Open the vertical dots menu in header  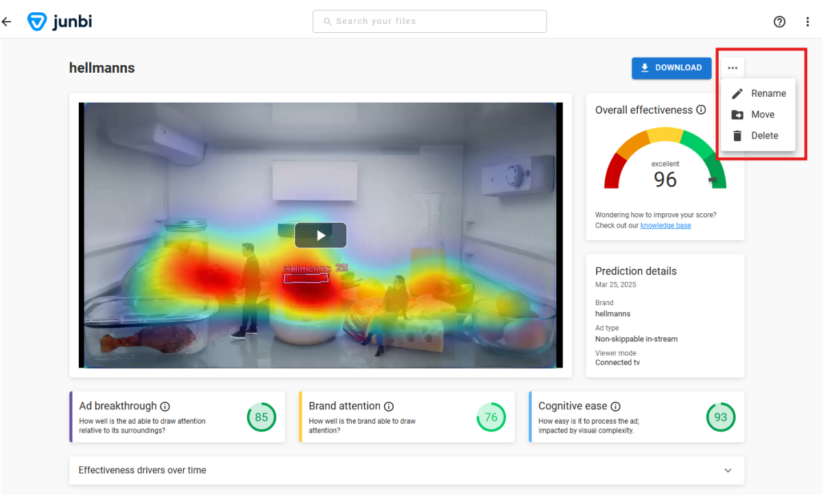click(x=807, y=22)
